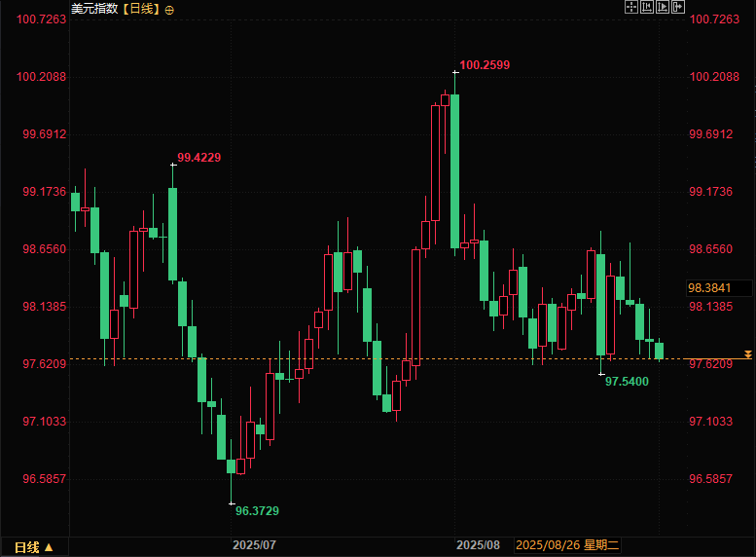
Task: Click the circled plus icon beside 美元指数【日线】
Action: [169, 10]
